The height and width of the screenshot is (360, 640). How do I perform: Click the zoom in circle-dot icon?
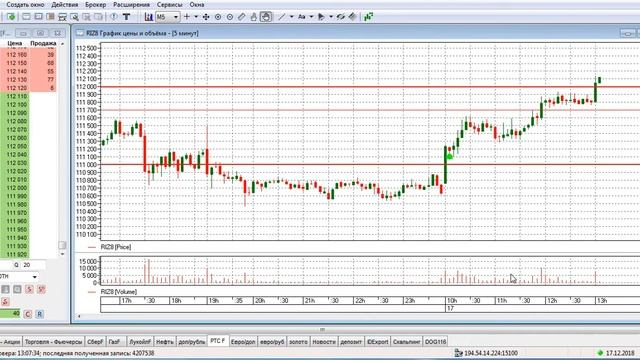click(x=218, y=17)
